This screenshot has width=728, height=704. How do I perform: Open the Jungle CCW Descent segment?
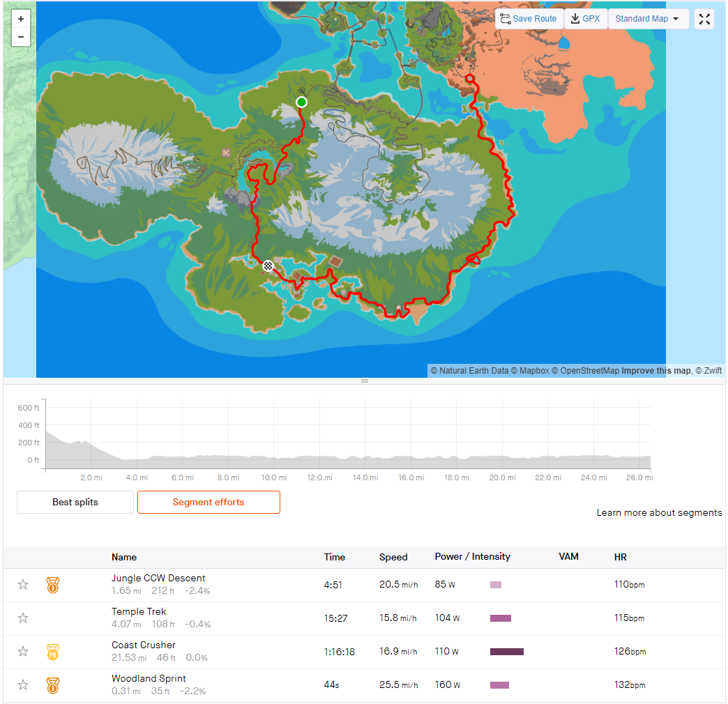point(158,579)
